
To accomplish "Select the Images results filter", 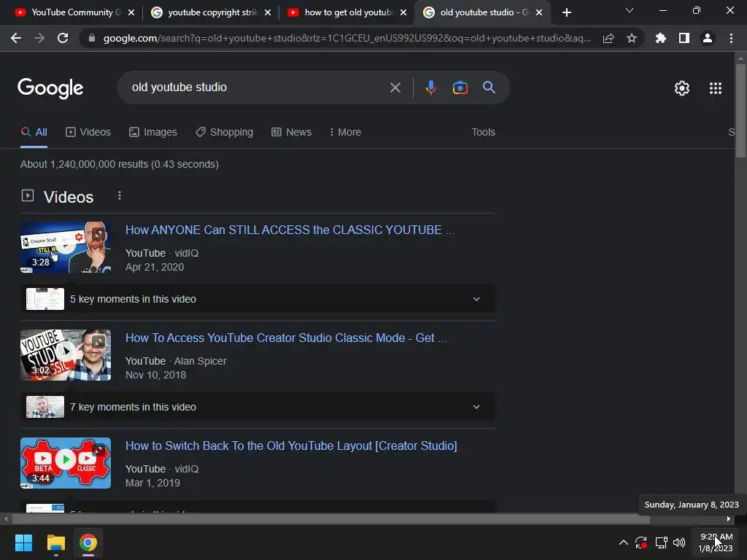I will point(153,132).
